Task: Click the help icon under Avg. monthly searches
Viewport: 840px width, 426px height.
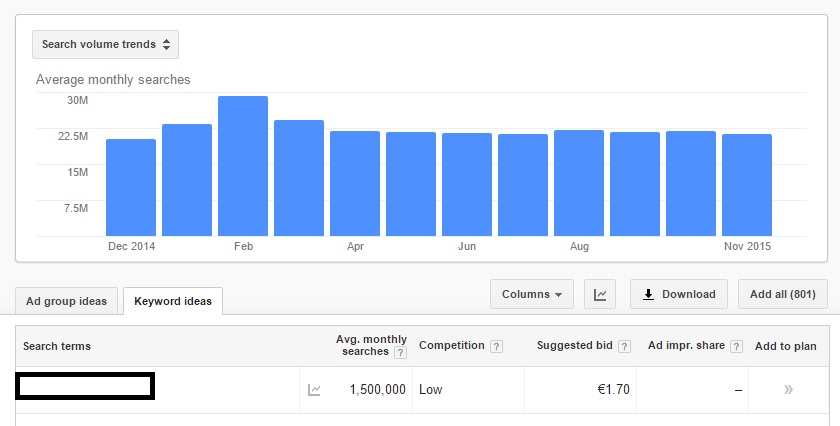Action: (400, 353)
